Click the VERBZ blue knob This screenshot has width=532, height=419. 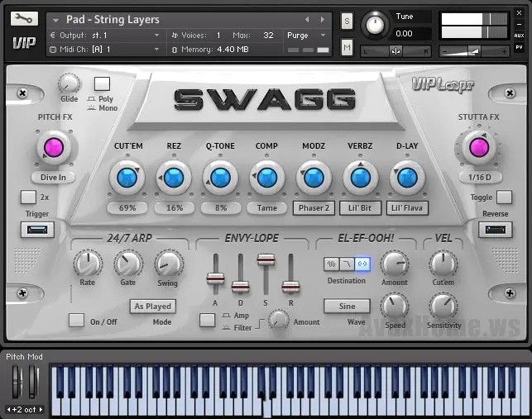pyautogui.click(x=361, y=178)
